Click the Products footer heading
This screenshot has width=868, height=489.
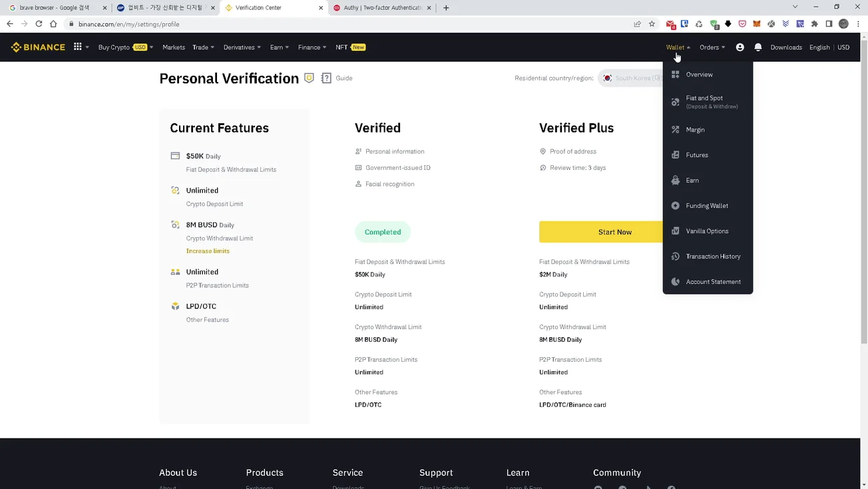(264, 472)
